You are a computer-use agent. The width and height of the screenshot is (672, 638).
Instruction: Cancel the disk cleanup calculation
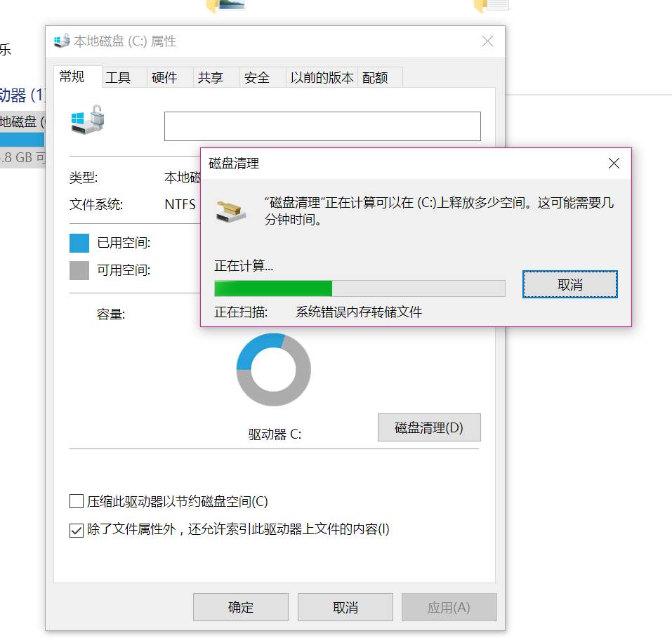point(570,284)
